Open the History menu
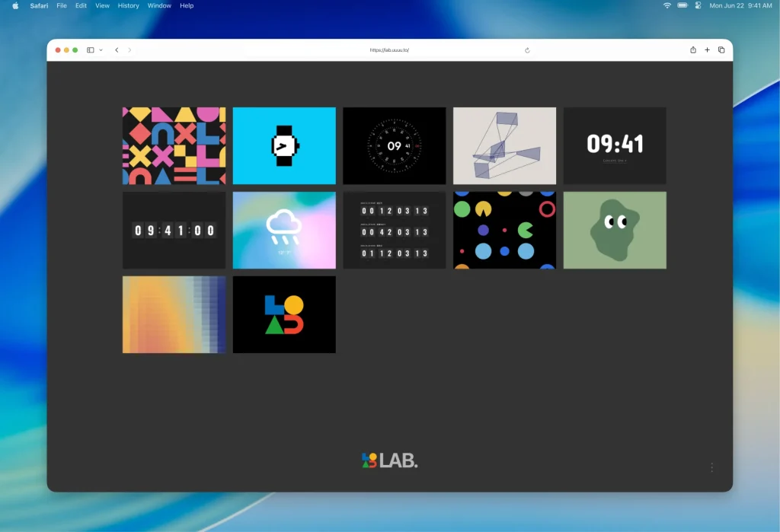The height and width of the screenshot is (532, 780). click(128, 5)
